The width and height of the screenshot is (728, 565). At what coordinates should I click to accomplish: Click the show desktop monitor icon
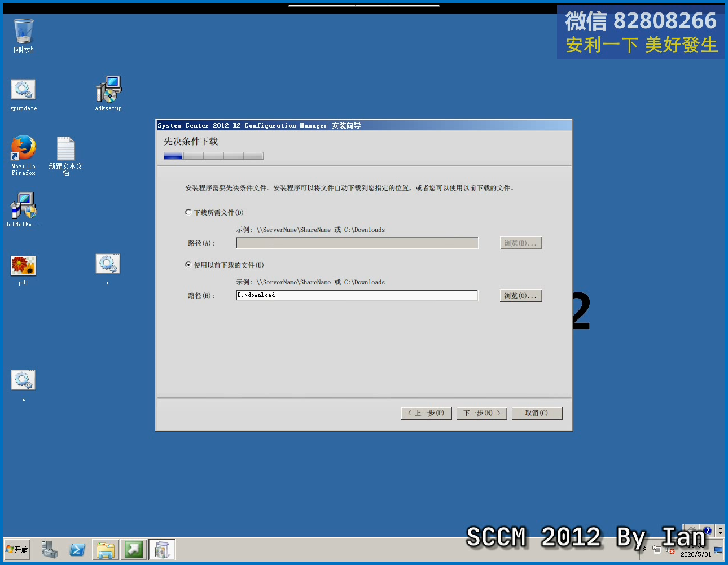tap(718, 549)
